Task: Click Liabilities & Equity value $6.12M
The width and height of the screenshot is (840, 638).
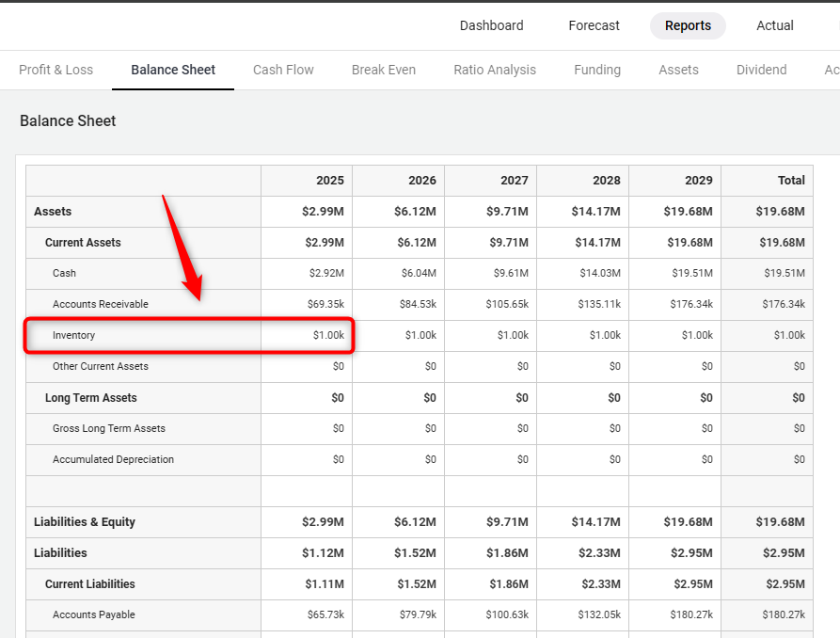Action: coord(415,522)
